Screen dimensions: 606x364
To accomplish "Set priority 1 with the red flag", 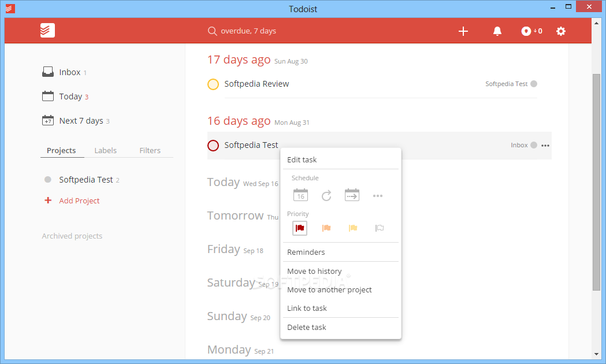I will pyautogui.click(x=299, y=228).
